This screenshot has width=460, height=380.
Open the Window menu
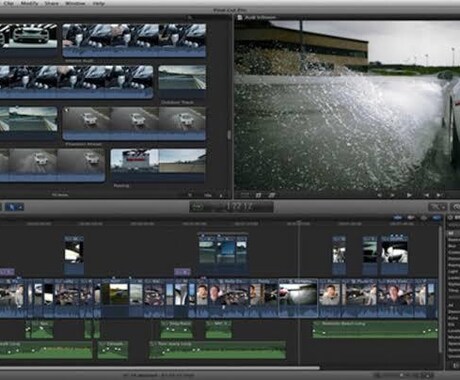click(x=75, y=3)
